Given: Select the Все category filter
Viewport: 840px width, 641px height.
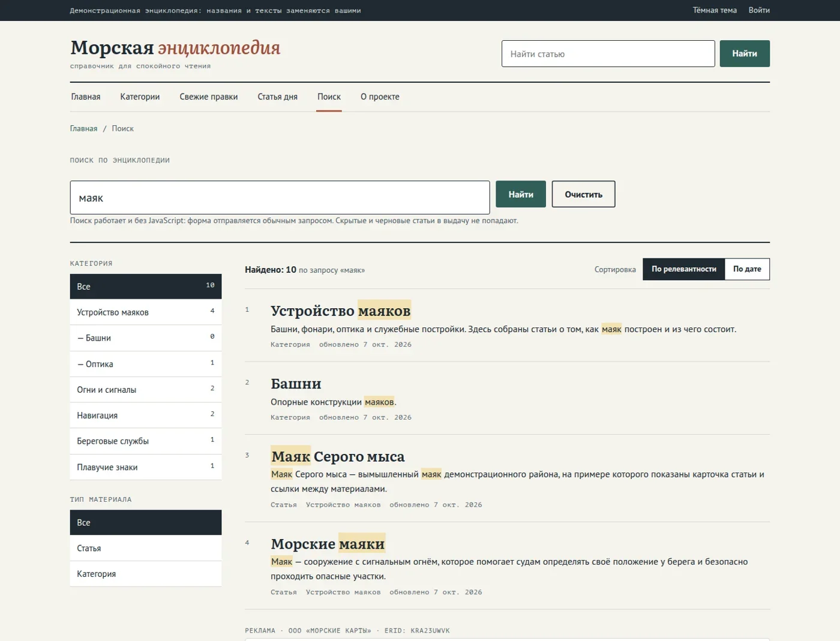Looking at the screenshot, I should [146, 287].
